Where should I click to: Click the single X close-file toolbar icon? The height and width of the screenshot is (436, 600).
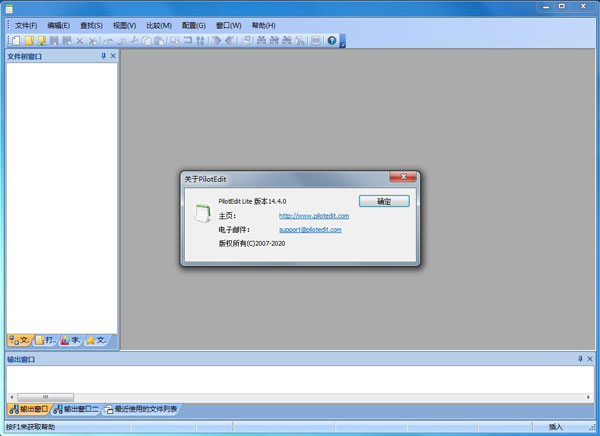80,40
